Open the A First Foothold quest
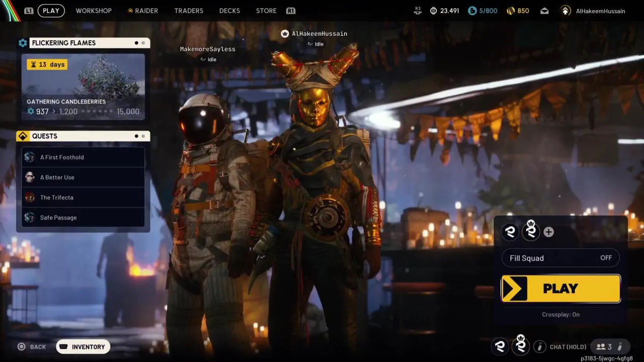Viewport: 644px width, 362px height. tap(83, 157)
